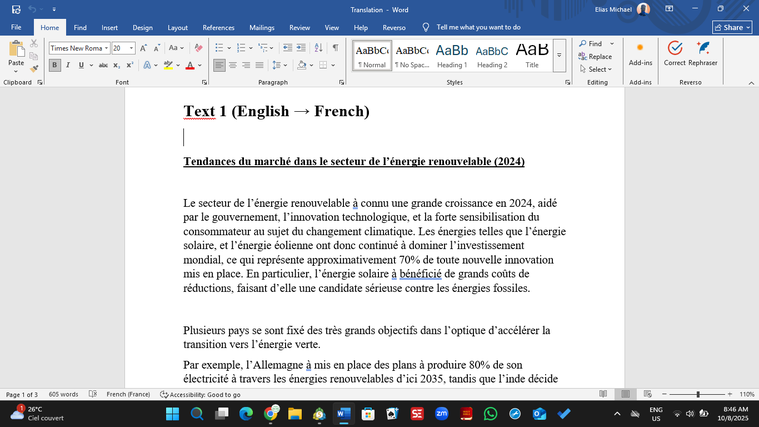The height and width of the screenshot is (427, 759).
Task: Click Find in Editing group
Action: (591, 44)
